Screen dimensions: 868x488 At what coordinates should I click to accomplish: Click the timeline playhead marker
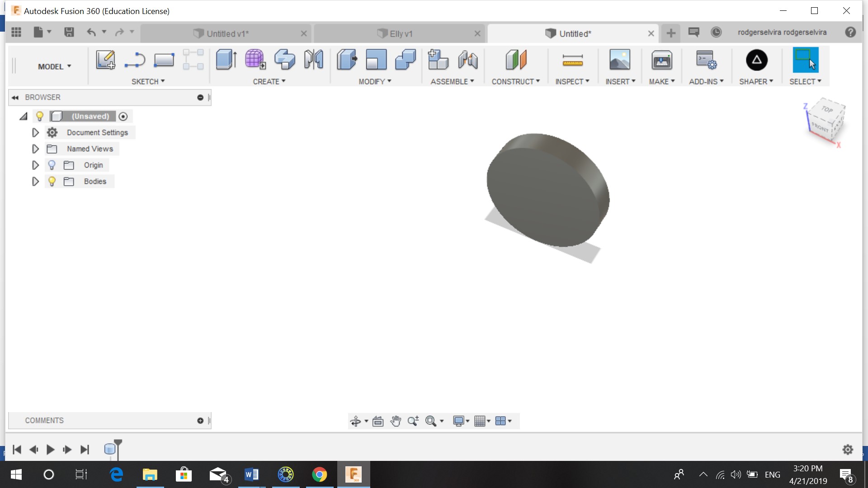click(x=118, y=443)
